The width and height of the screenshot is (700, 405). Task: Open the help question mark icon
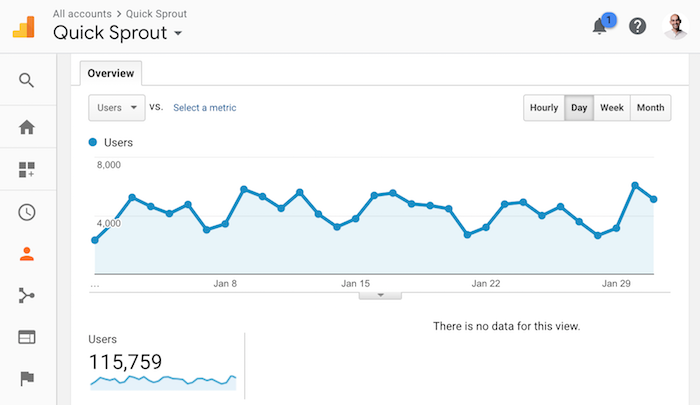point(638,26)
